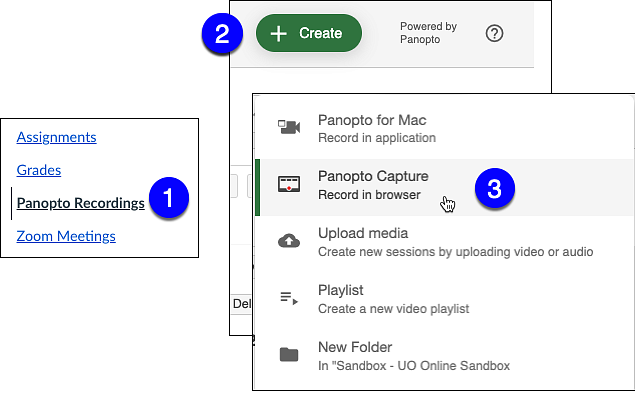Viewport: 635px width, 395px height.
Task: Select Upload media menu entry
Action: click(443, 243)
